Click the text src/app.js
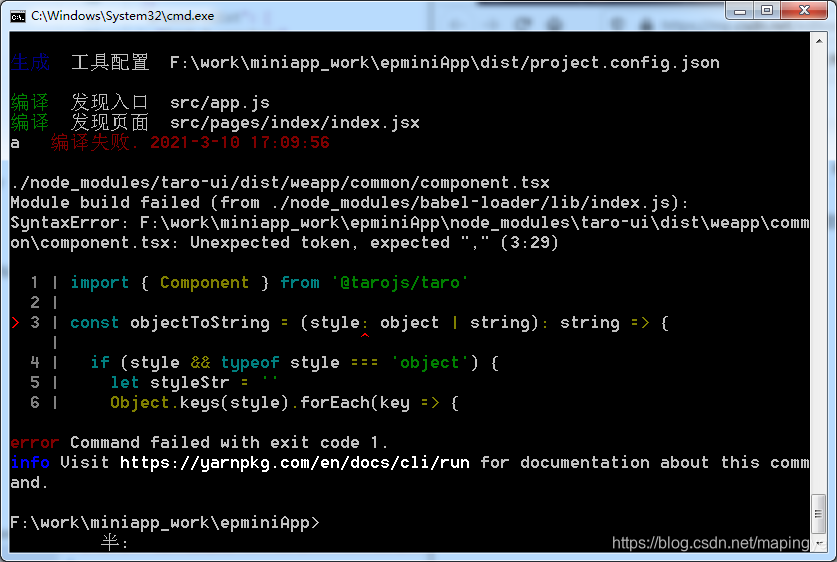Viewport: 837px width, 562px height. (220, 103)
